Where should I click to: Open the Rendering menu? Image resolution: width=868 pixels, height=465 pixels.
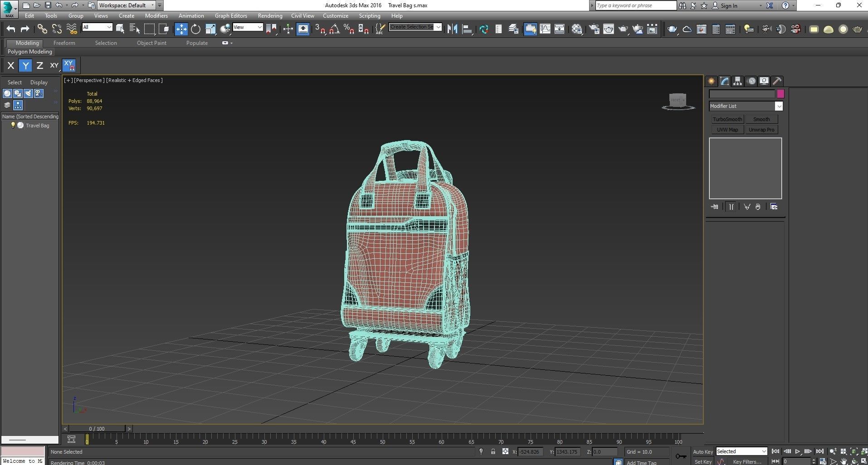(270, 16)
